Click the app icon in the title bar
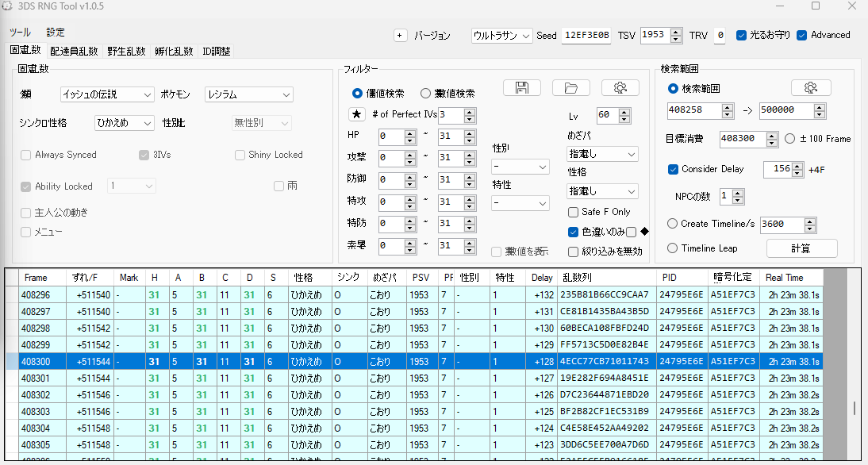 (8, 6)
